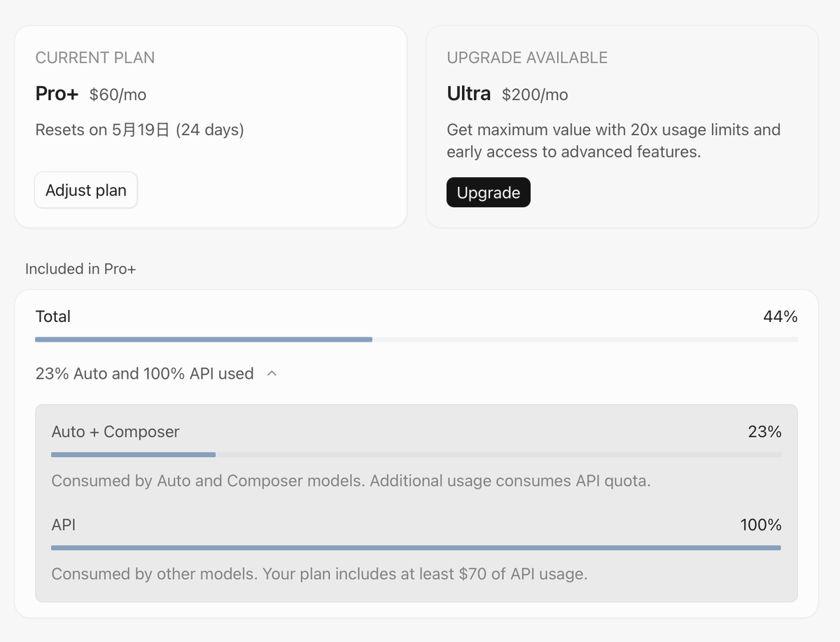Click the 'Included in Pro+' label
This screenshot has height=642, width=840.
(80, 269)
